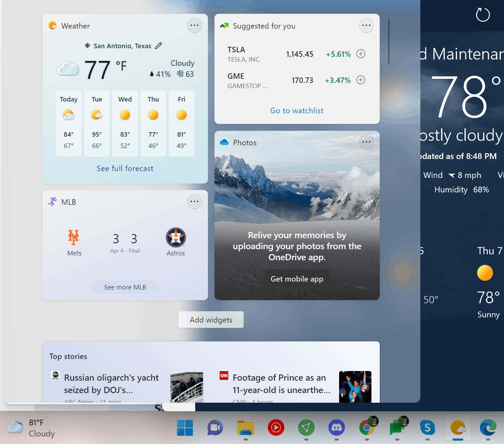
Task: Click Apr 4 - Final game score
Action: [x=125, y=243]
